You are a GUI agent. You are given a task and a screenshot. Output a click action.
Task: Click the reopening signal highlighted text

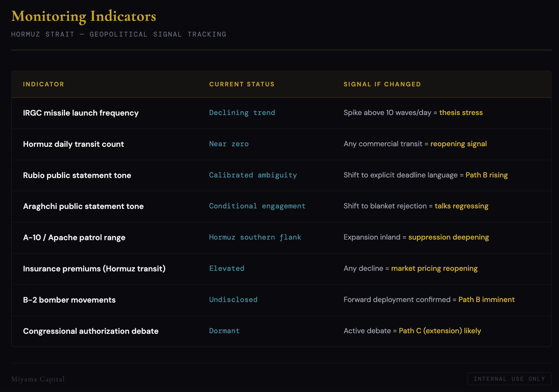(458, 144)
